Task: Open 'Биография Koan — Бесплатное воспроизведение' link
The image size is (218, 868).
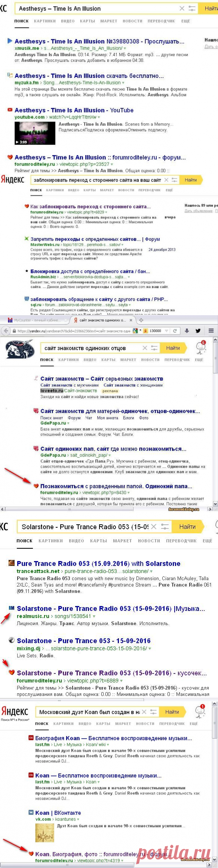Action: [x=114, y=738]
